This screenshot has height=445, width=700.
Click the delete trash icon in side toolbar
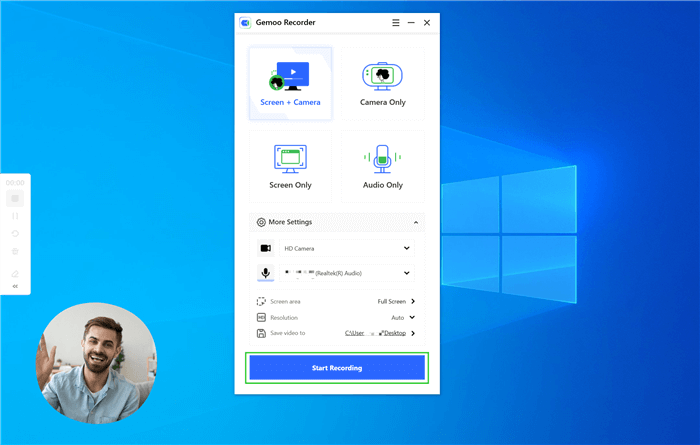[15, 251]
